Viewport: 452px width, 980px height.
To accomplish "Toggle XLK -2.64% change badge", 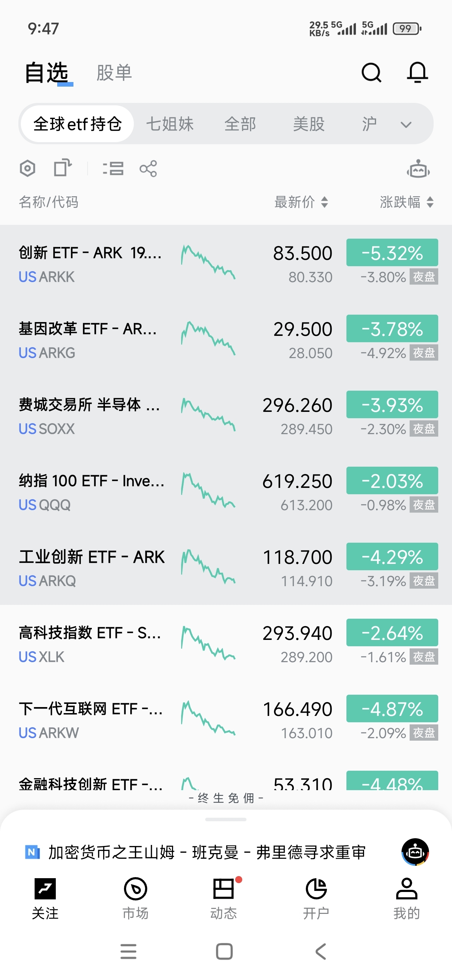I will [x=392, y=633].
